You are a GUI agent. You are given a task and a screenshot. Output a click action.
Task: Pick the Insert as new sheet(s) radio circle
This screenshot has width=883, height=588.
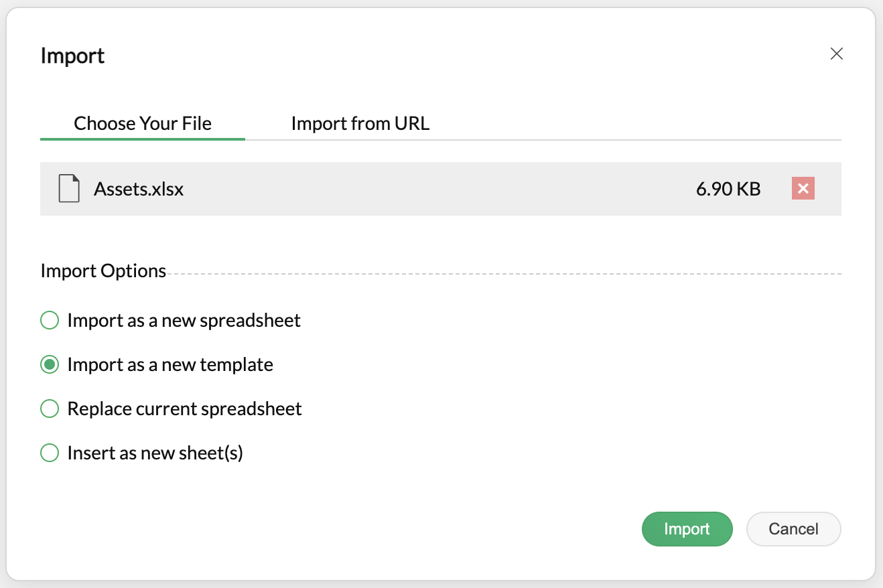[50, 453]
